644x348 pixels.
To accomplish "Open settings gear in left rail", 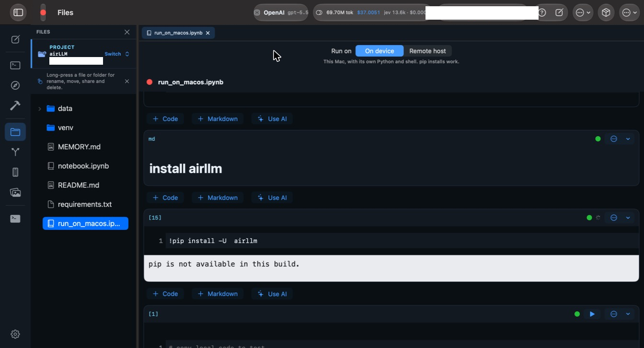I will (x=15, y=334).
